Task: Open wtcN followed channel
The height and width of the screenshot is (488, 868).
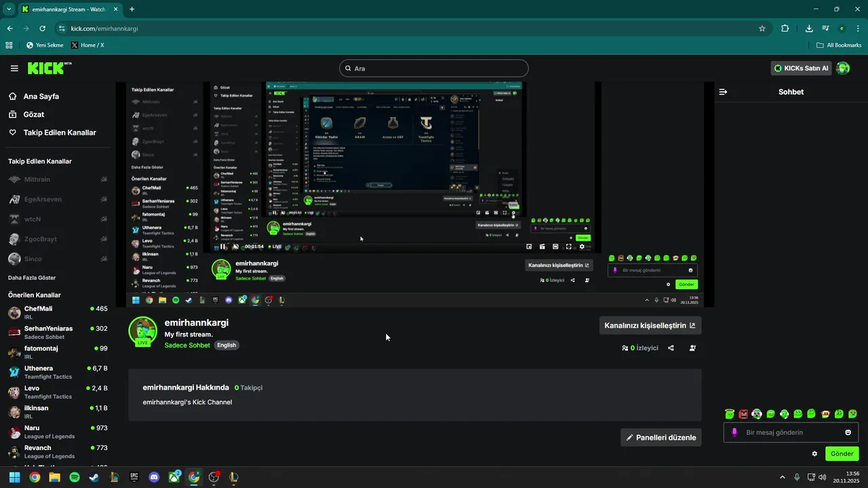Action: 58,219
